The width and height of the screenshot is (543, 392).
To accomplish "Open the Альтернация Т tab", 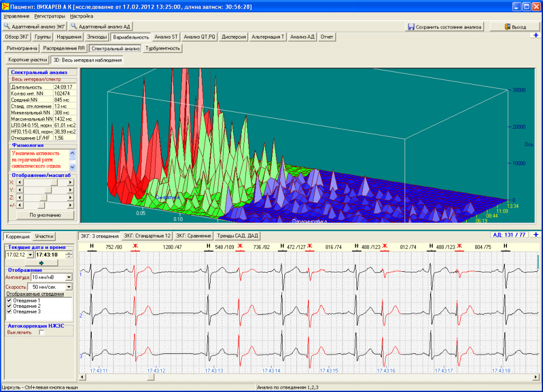I will [x=268, y=37].
